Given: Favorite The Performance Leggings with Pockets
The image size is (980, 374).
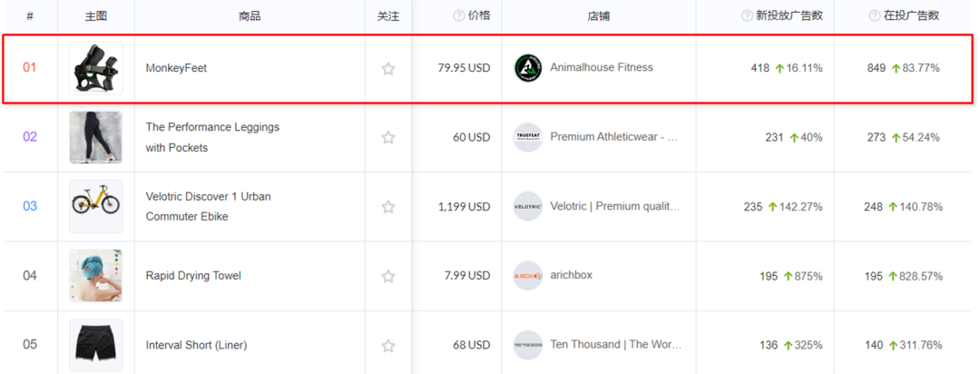Looking at the screenshot, I should coord(388,137).
